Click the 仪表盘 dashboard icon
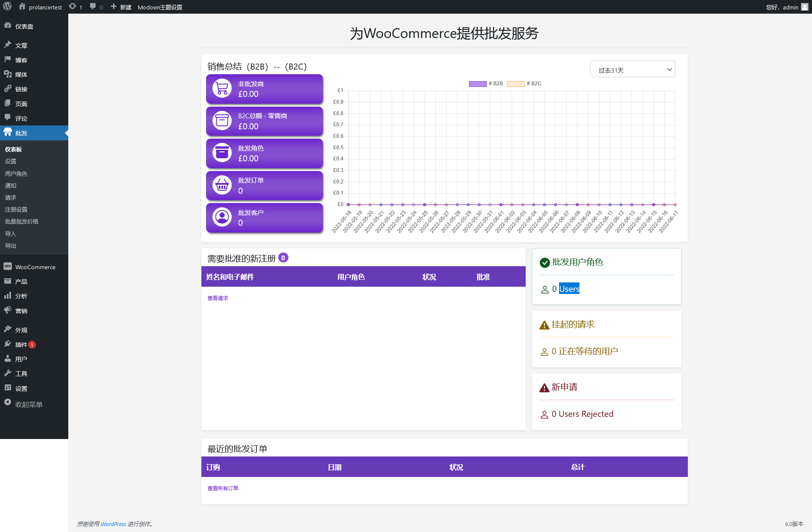This screenshot has width=812, height=532. click(8, 26)
